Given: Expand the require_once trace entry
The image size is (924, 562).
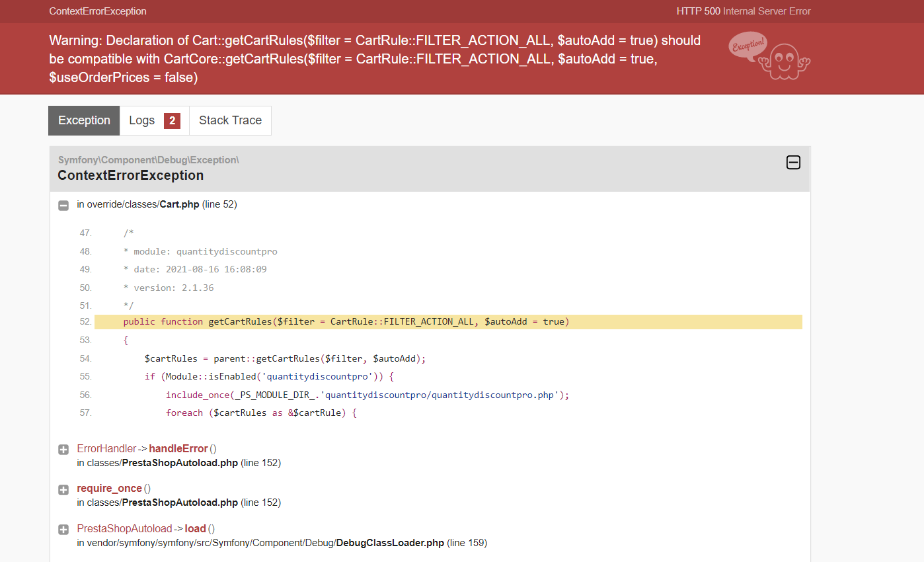Looking at the screenshot, I should click(x=63, y=490).
